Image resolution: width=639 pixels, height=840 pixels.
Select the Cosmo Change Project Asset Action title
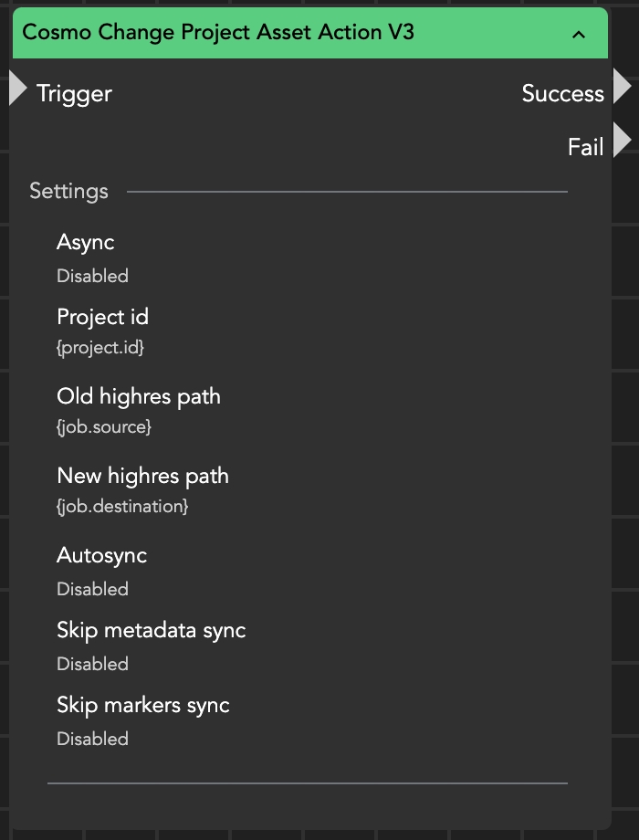[218, 33]
